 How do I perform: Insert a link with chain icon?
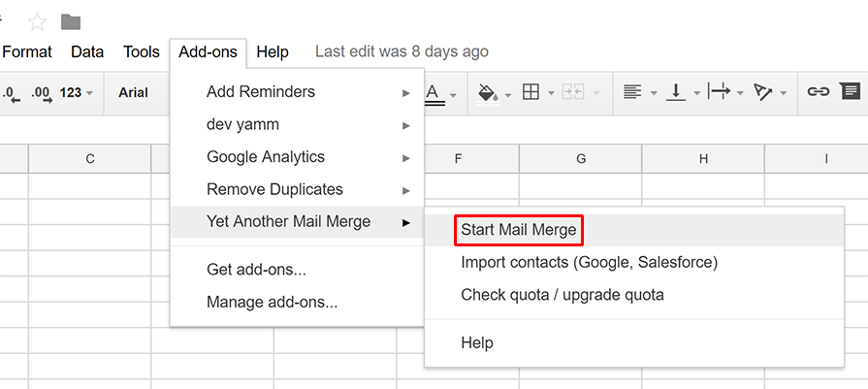point(819,92)
